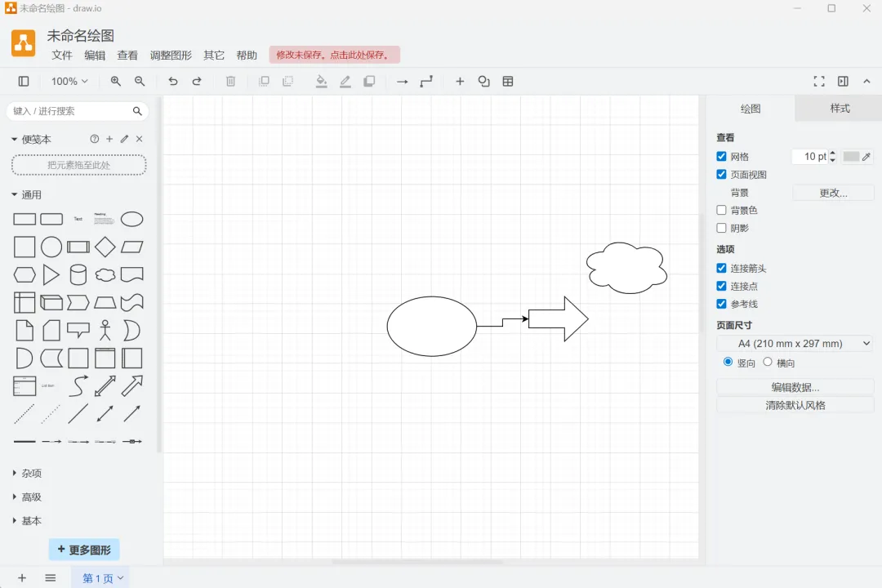Image resolution: width=882 pixels, height=588 pixels.
Task: Enable the 背景色 checkbox
Action: (x=722, y=210)
